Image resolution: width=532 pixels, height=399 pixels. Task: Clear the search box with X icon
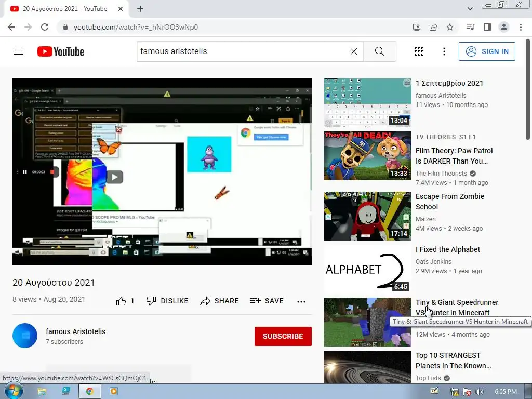pyautogui.click(x=353, y=51)
